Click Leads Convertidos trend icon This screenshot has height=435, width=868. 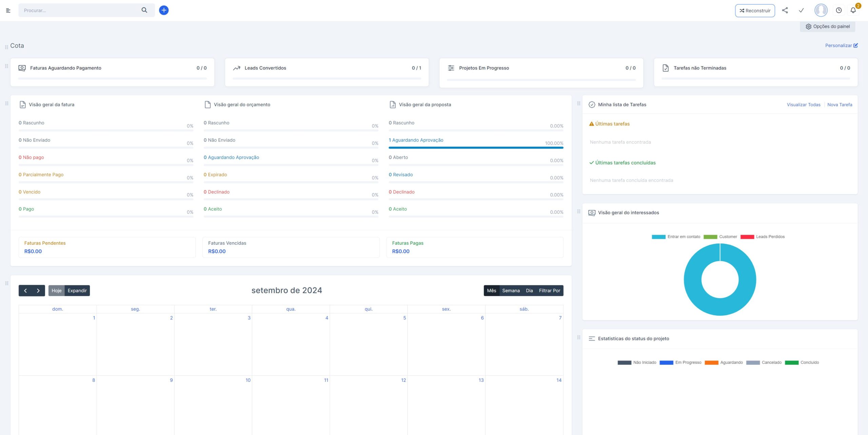[x=236, y=68]
